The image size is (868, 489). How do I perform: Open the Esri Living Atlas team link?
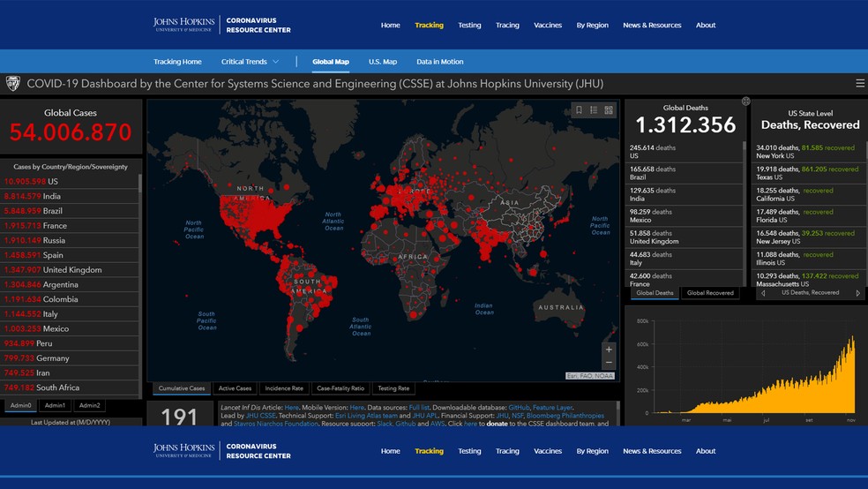click(x=366, y=416)
